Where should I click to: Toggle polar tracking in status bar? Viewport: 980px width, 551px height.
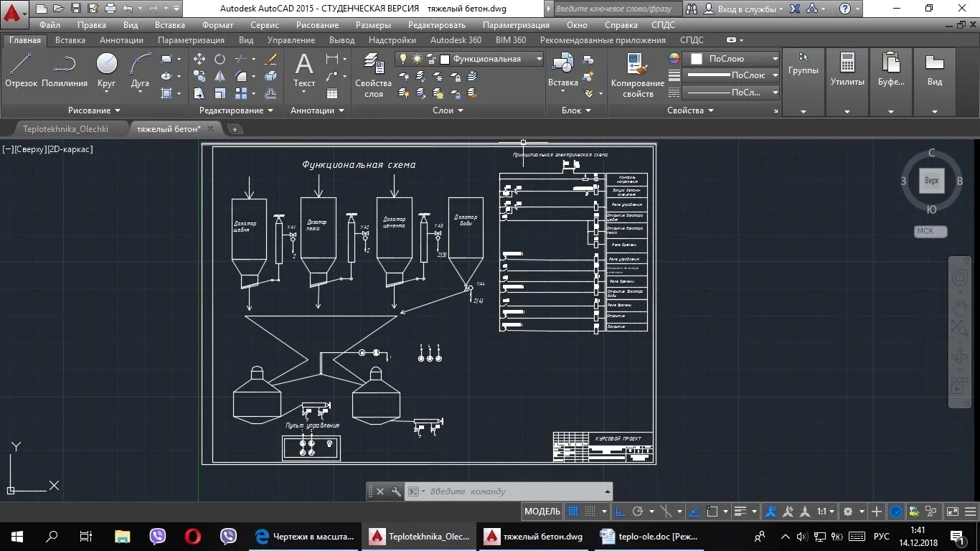[x=638, y=512]
